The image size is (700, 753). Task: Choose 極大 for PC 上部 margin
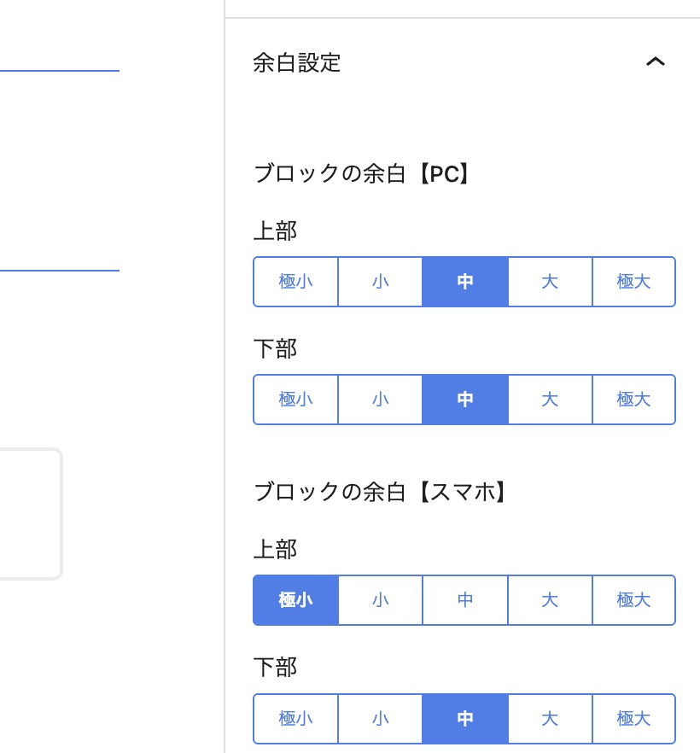click(x=633, y=282)
